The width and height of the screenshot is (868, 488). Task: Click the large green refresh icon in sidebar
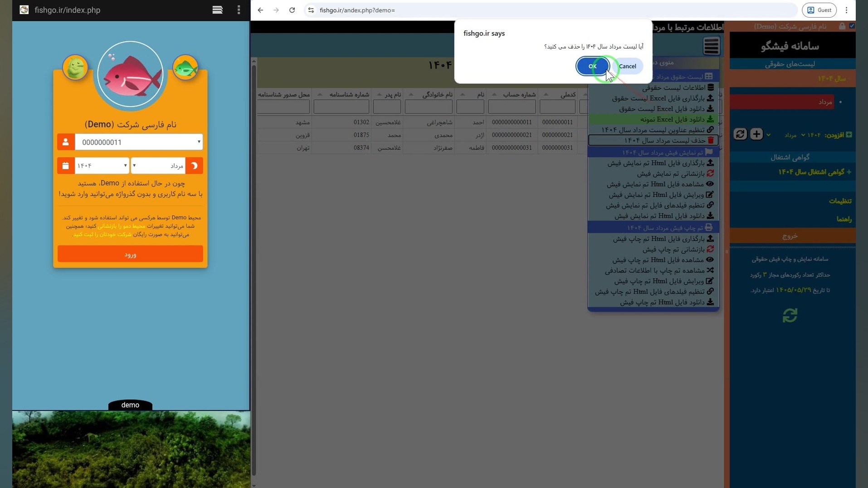point(790,315)
